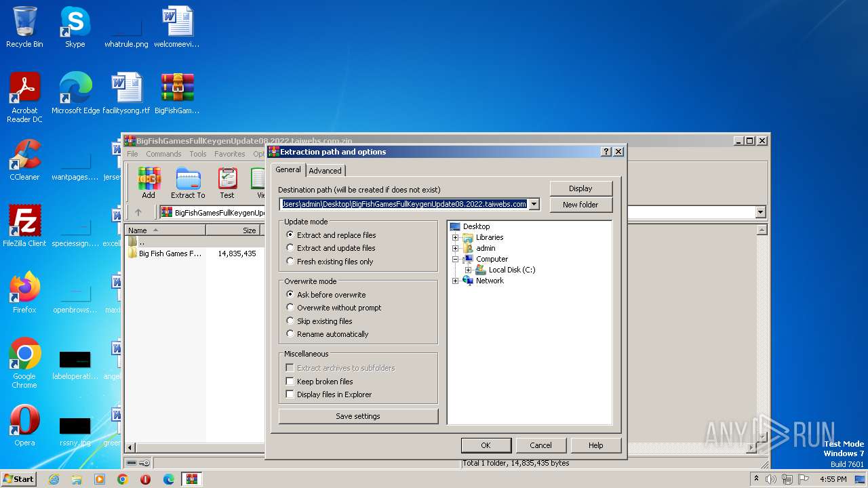Select Skip existing files option
868x488 pixels.
(x=319, y=321)
